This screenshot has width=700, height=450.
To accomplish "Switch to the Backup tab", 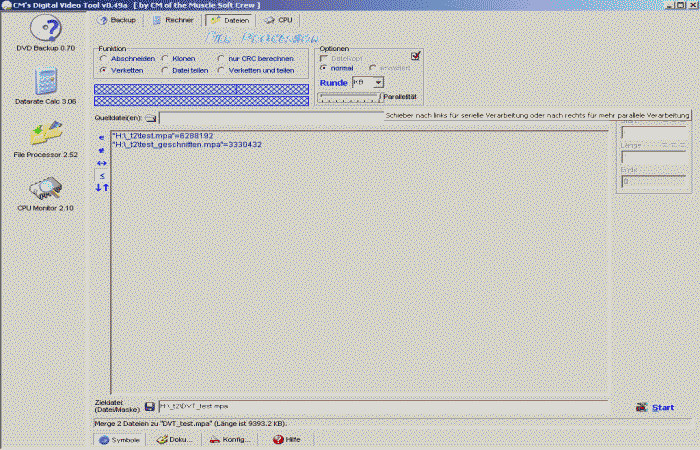I will (x=117, y=20).
